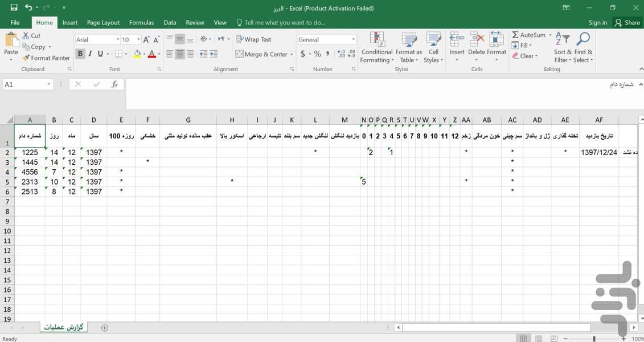Switch to the Page Layout tab
Viewport: 644px width, 342px height.
coord(103,23)
